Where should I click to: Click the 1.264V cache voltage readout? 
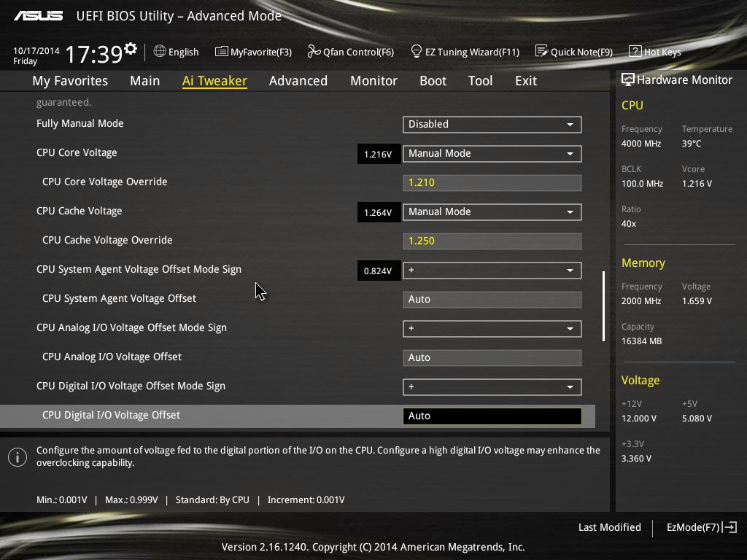(378, 213)
